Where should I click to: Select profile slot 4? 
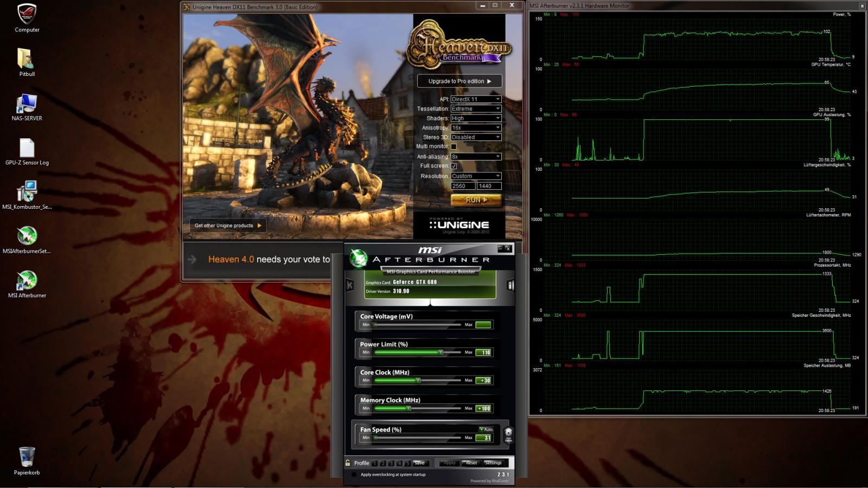(399, 463)
